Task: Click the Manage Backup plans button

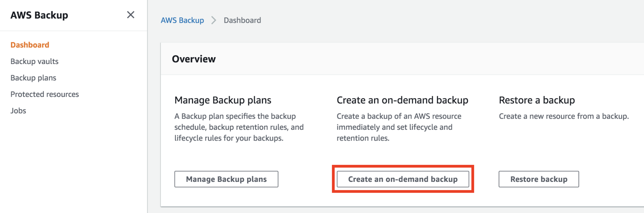Action: (226, 179)
